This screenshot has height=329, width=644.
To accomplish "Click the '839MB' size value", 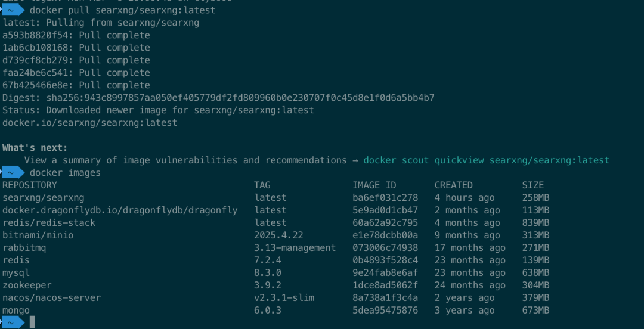I will tap(535, 223).
